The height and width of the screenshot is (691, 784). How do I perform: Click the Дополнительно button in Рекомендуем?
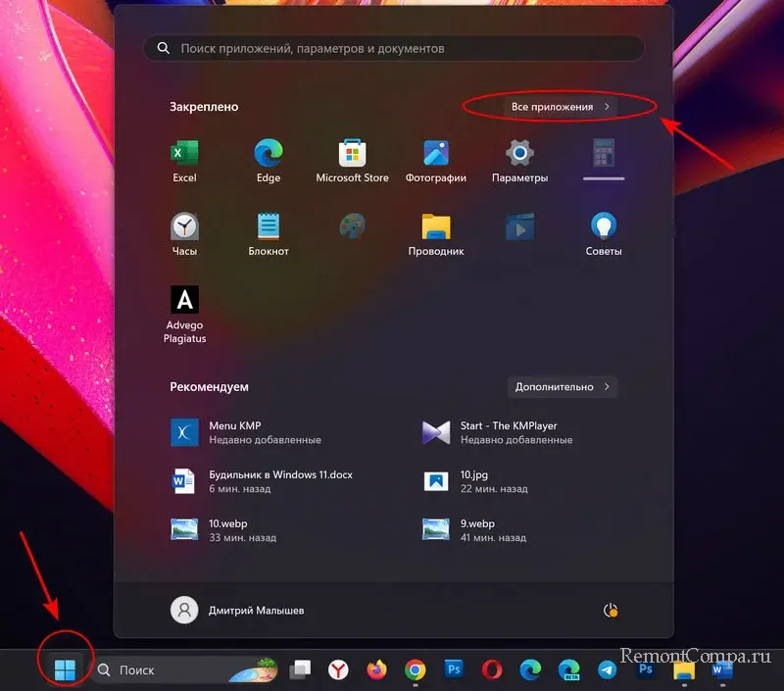coord(563,387)
